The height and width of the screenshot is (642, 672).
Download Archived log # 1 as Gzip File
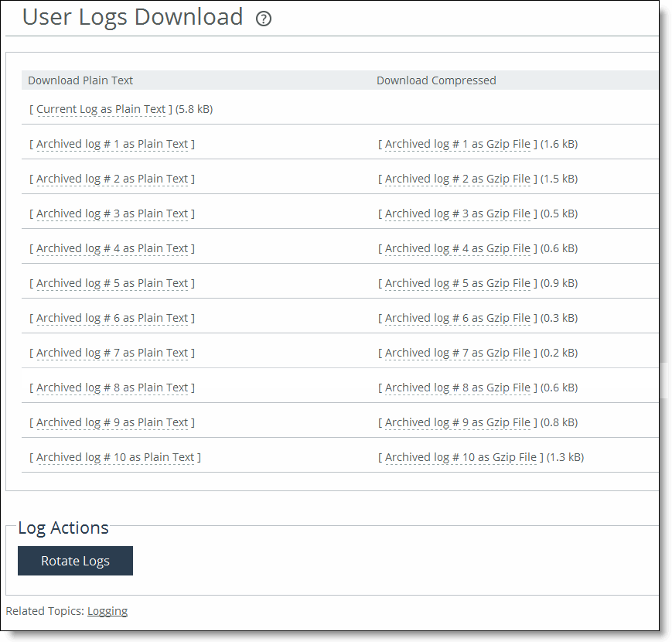tap(458, 144)
